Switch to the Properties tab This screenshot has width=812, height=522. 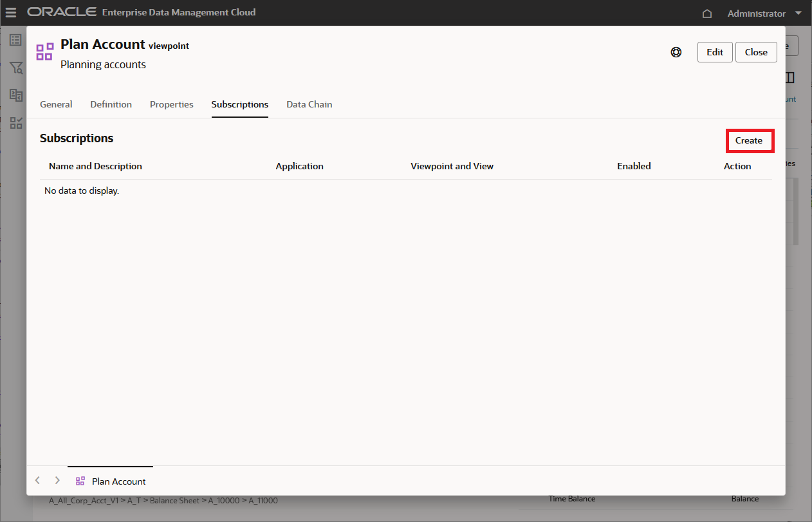click(x=172, y=104)
